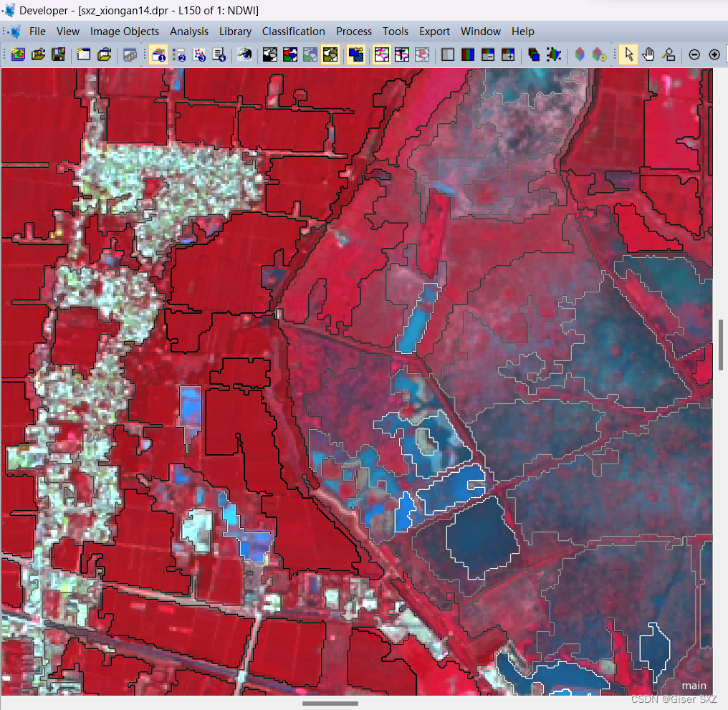Viewport: 728px width, 710px height.
Task: Click the 3D cube with gear icon
Action: (600, 54)
